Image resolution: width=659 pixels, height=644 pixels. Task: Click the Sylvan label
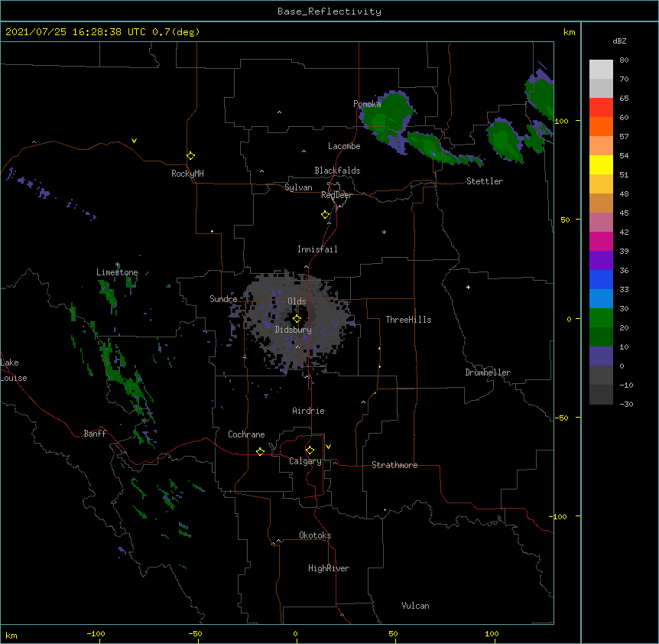click(x=298, y=187)
